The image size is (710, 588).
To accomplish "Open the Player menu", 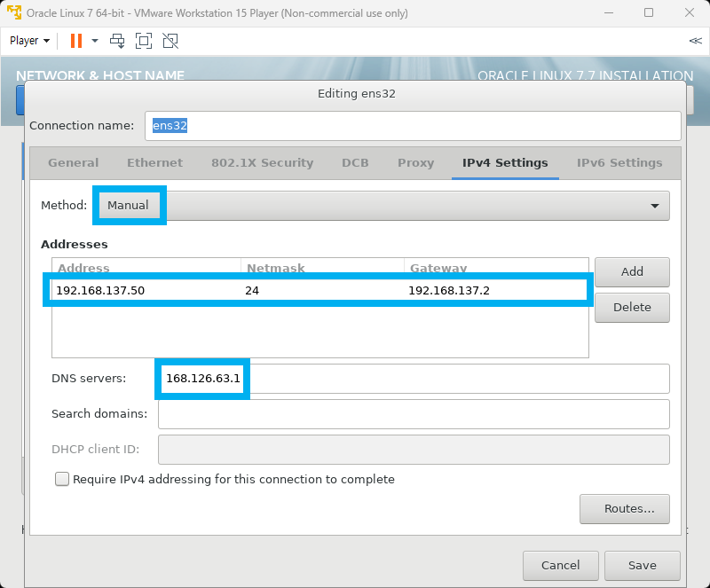I will point(29,41).
